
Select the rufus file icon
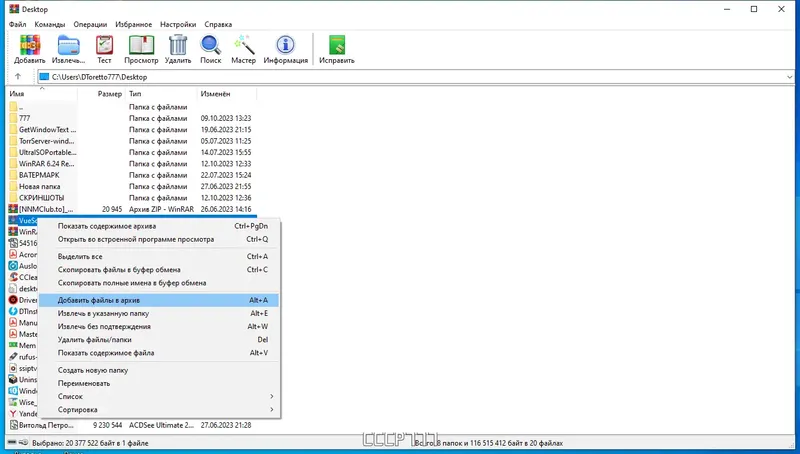click(13, 357)
